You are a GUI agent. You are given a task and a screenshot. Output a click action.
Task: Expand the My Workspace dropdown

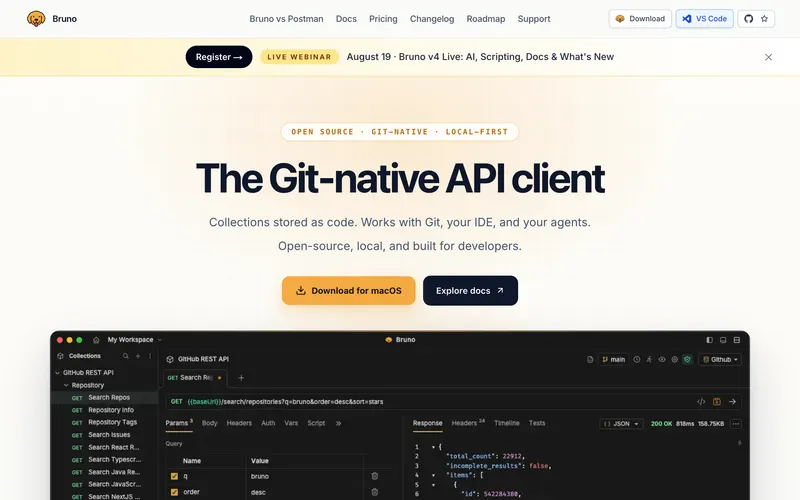click(x=135, y=340)
